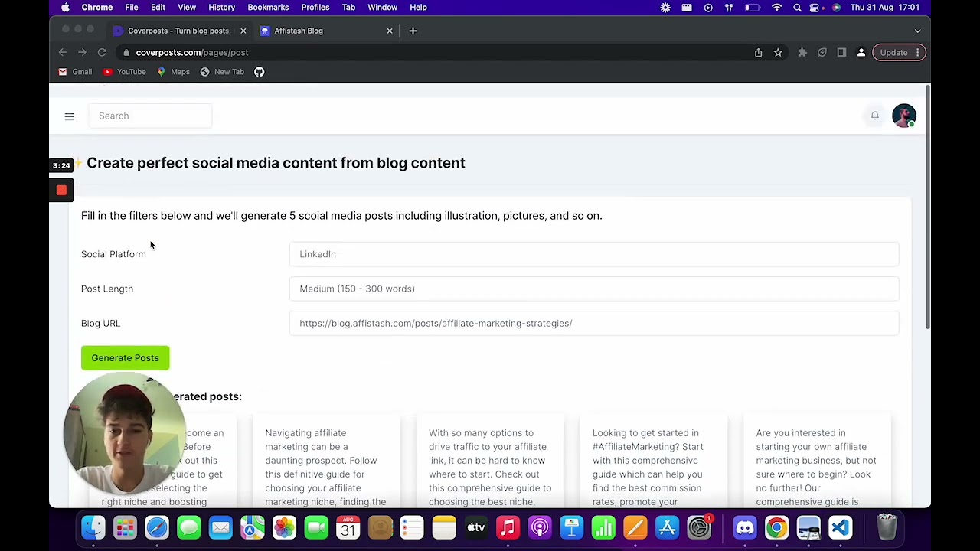Open the Maps bookmark
Image resolution: width=980 pixels, height=551 pixels.
click(x=173, y=72)
